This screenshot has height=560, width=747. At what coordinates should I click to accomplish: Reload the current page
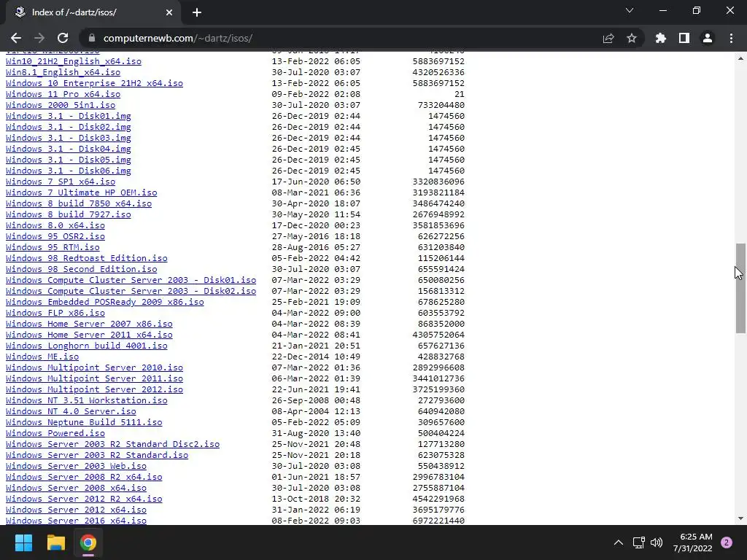click(63, 38)
